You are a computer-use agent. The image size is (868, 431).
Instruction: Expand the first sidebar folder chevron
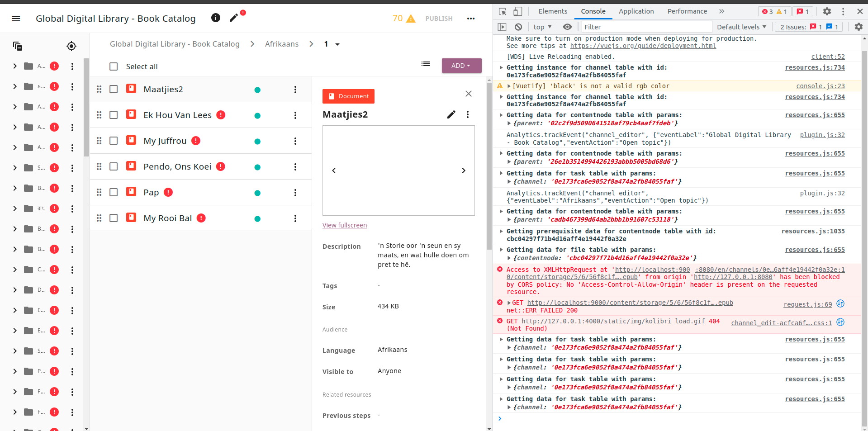pyautogui.click(x=15, y=66)
